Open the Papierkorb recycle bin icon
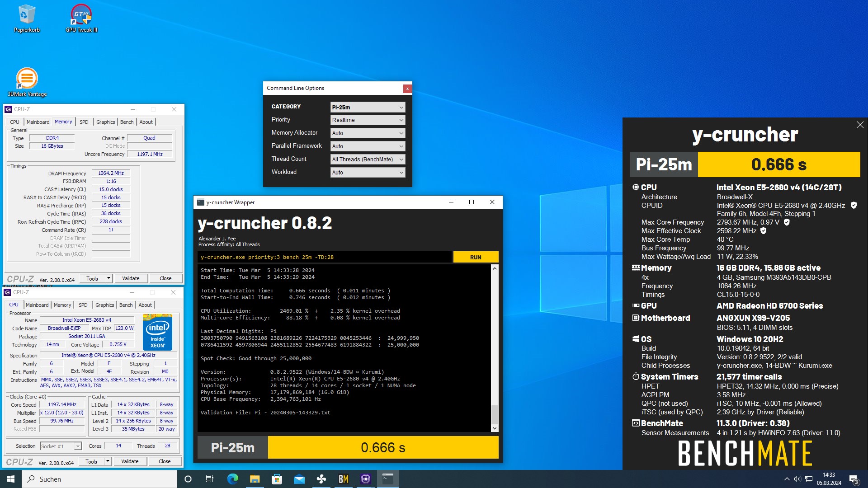The width and height of the screenshot is (868, 488). click(27, 19)
